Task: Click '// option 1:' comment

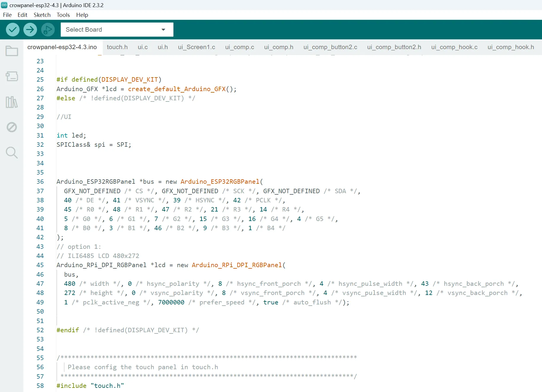Action: (x=79, y=247)
